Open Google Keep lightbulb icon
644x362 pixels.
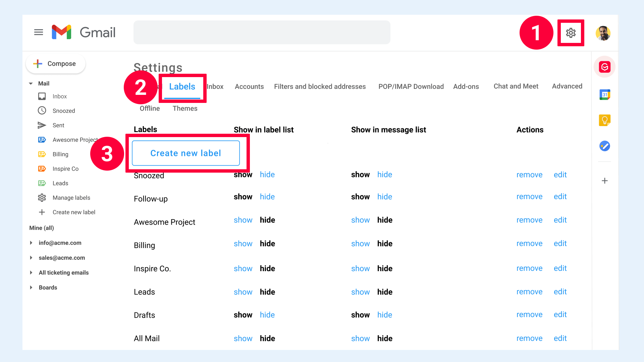(604, 120)
